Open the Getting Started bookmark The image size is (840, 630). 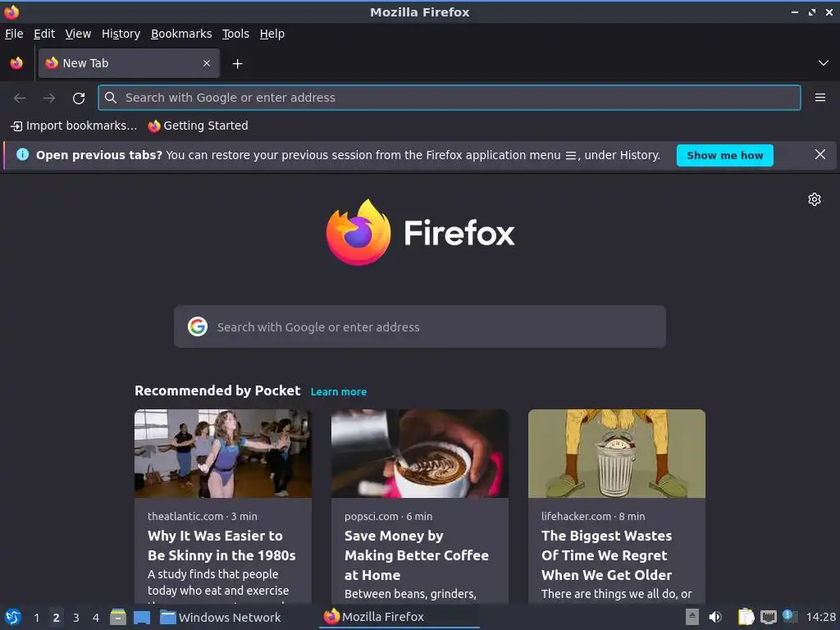pos(199,126)
